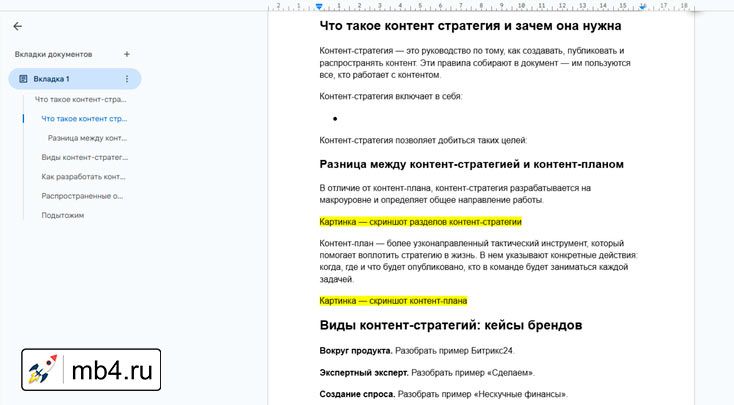Click the bold text 'Создание спроса.'
Viewport: 734px width, 405px height.
(357, 394)
